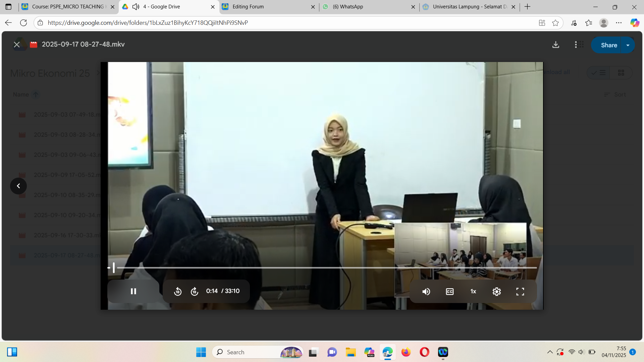Rewind video 10 seconds
Image resolution: width=644 pixels, height=362 pixels.
pyautogui.click(x=178, y=292)
